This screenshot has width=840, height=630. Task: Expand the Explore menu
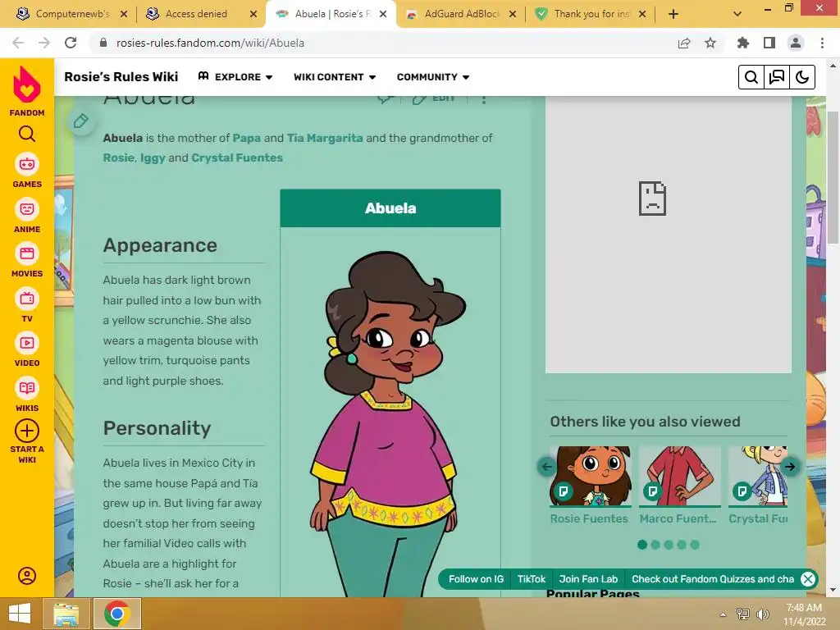[x=235, y=77]
